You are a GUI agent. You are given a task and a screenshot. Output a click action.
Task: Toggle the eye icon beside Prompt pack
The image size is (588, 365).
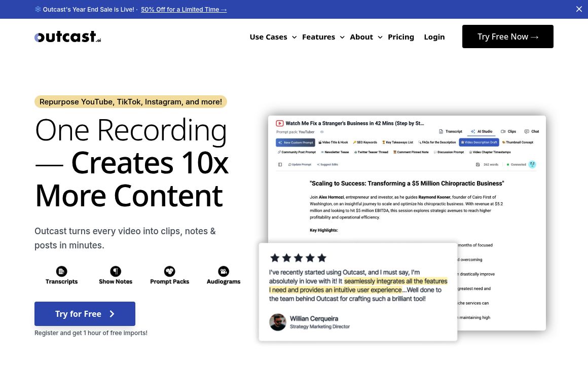pos(322,132)
